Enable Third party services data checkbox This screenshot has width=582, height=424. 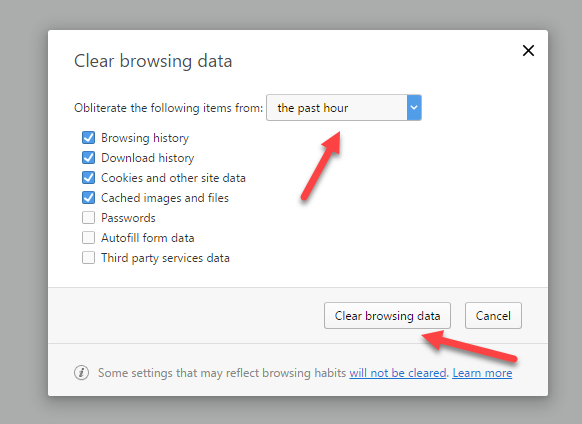point(88,258)
